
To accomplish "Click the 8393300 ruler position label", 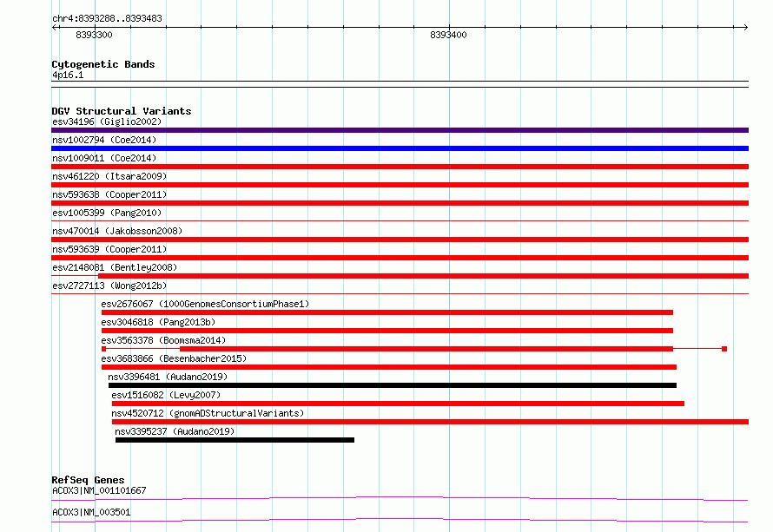I will pos(94,35).
